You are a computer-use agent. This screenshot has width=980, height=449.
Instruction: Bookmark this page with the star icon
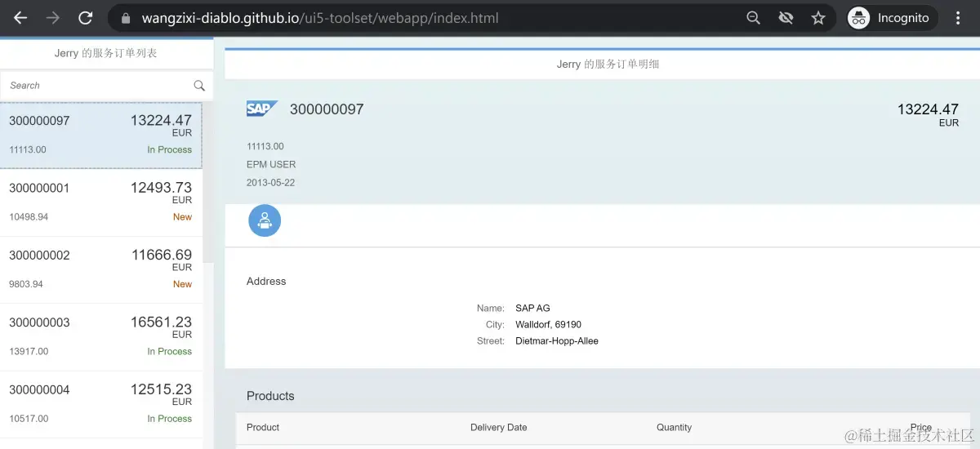pos(818,18)
